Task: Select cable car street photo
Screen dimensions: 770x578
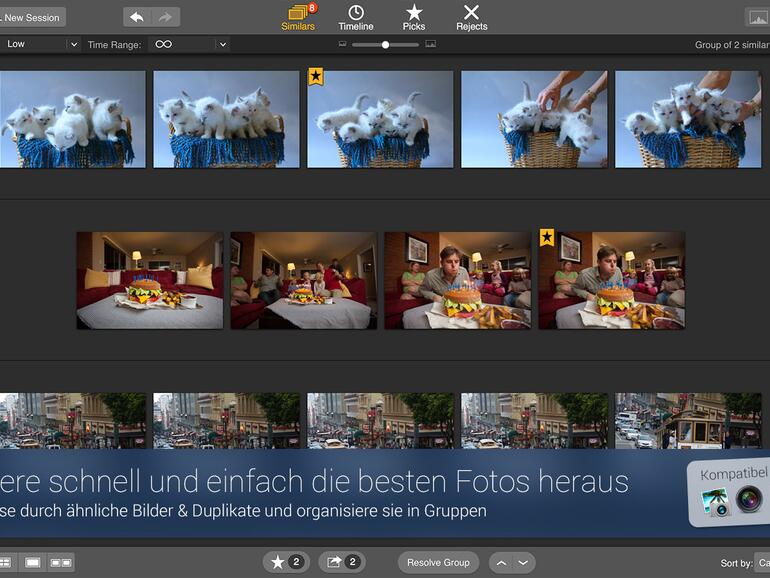Action: 688,421
